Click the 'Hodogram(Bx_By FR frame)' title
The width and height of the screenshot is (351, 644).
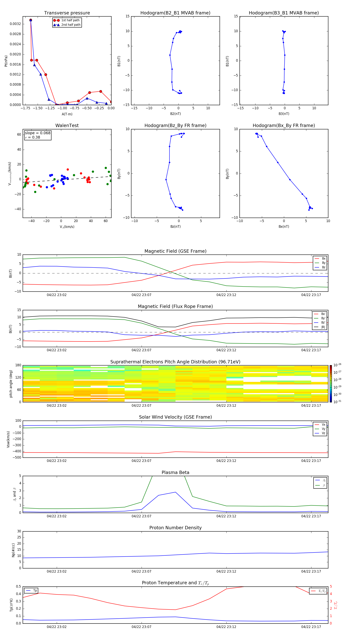(x=284, y=125)
